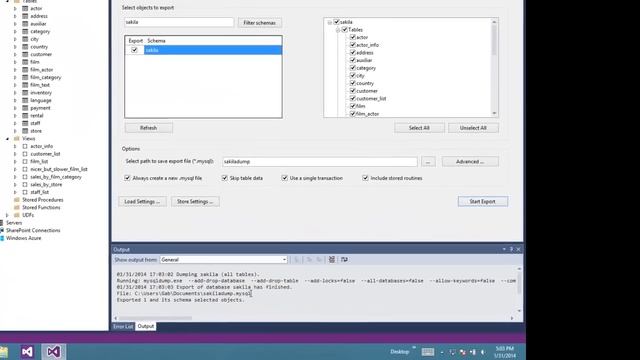
Task: Click the Filter schemas button
Action: (x=260, y=23)
